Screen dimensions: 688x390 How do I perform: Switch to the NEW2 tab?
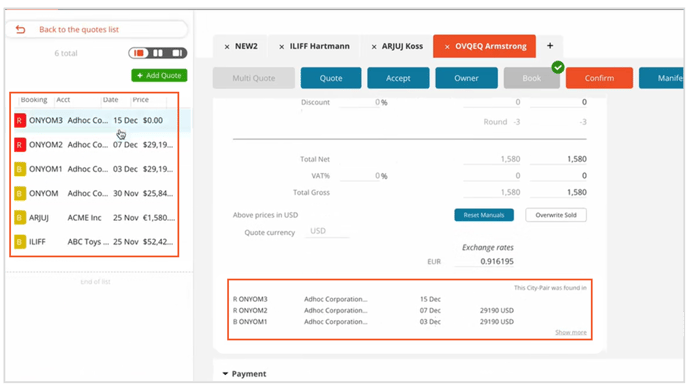(x=246, y=46)
